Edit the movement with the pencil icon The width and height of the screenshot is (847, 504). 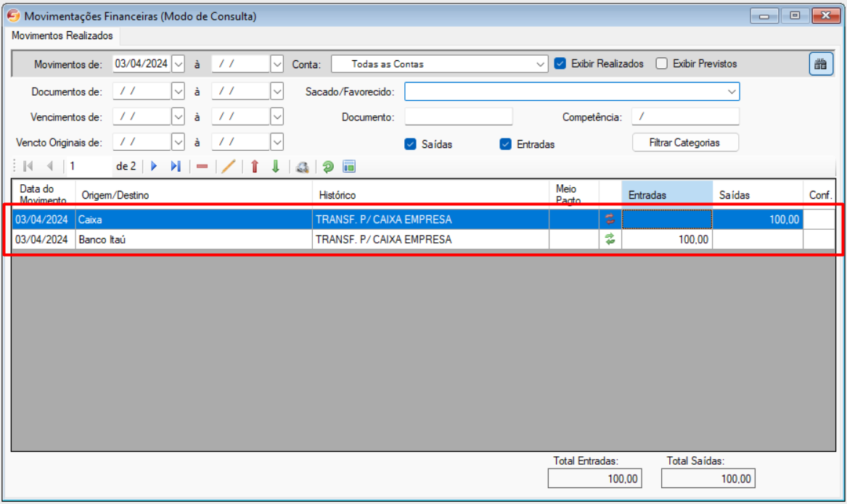pyautogui.click(x=229, y=166)
